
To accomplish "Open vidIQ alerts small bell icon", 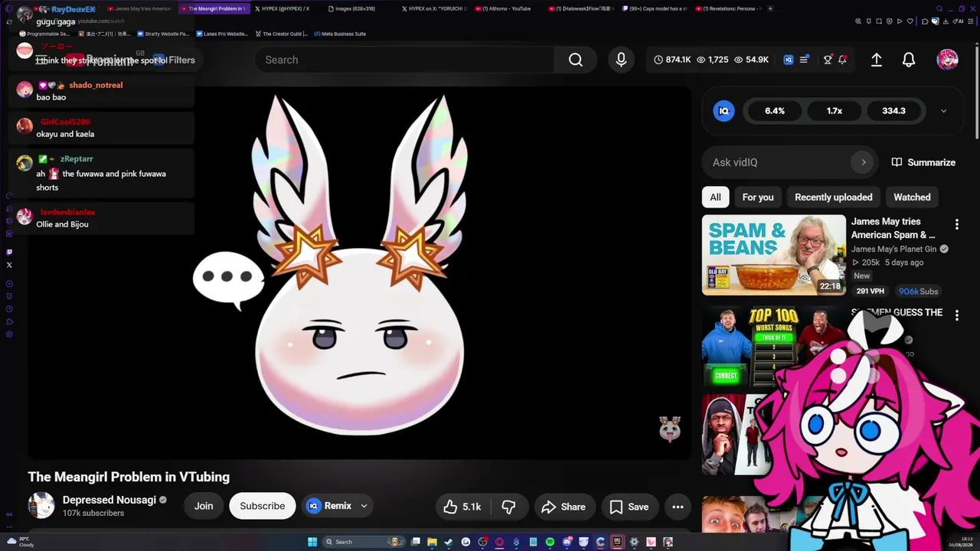I will pos(842,60).
